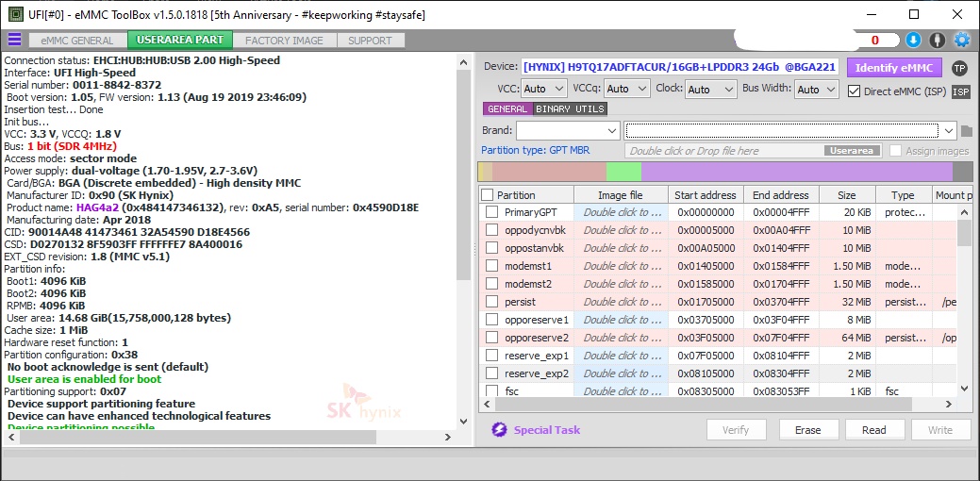Screen dimensions: 980x481
Task: Check the modemst2 partition checkbox
Action: (491, 284)
